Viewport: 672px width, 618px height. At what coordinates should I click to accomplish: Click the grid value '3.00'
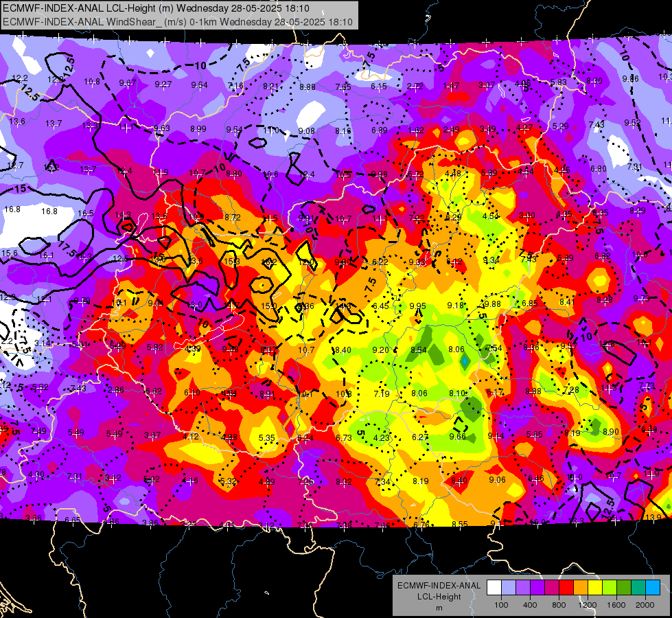[527, 216]
